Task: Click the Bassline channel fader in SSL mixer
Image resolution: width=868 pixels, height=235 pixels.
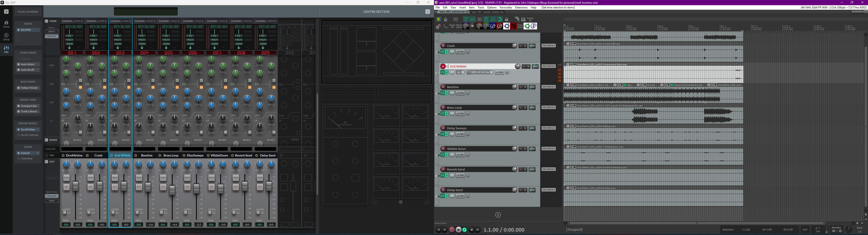Action: pyautogui.click(x=148, y=187)
